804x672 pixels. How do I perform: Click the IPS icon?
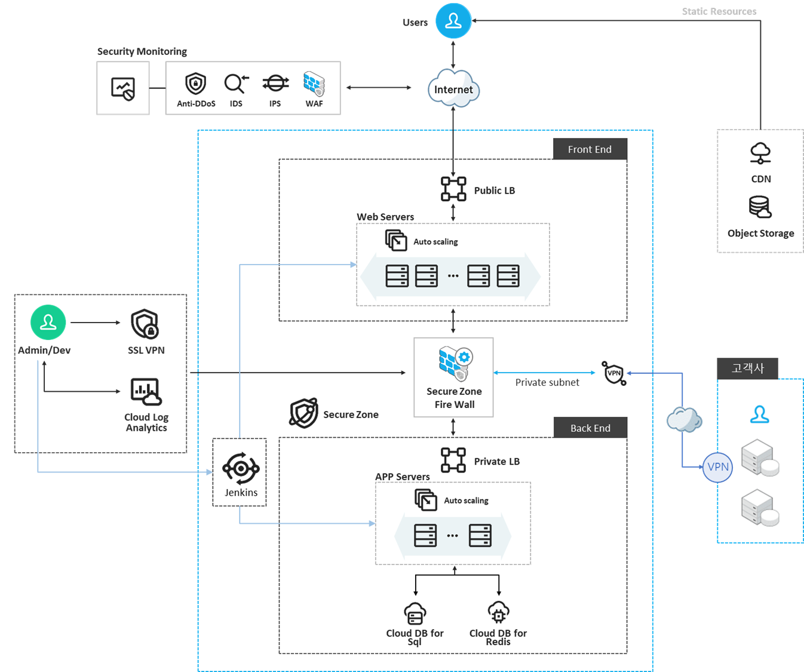(275, 84)
